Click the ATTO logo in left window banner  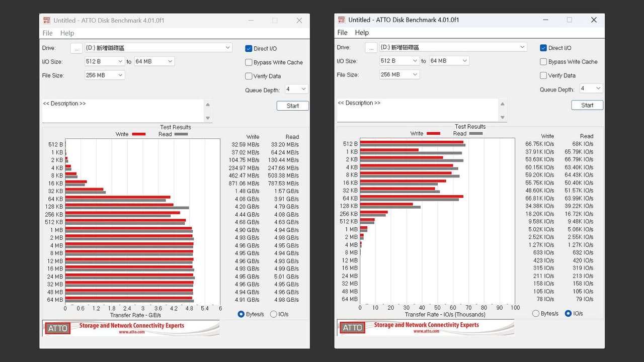[57, 328]
